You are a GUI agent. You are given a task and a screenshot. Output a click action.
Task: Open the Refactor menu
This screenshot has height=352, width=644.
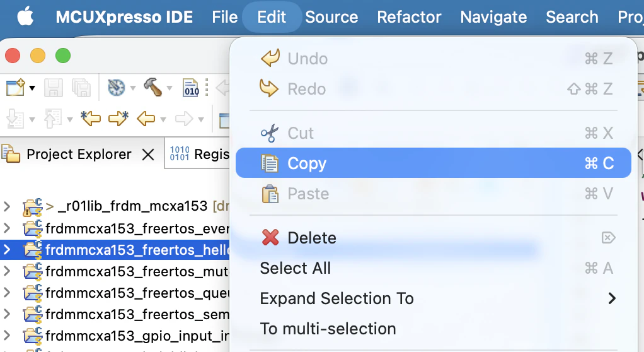tap(409, 17)
